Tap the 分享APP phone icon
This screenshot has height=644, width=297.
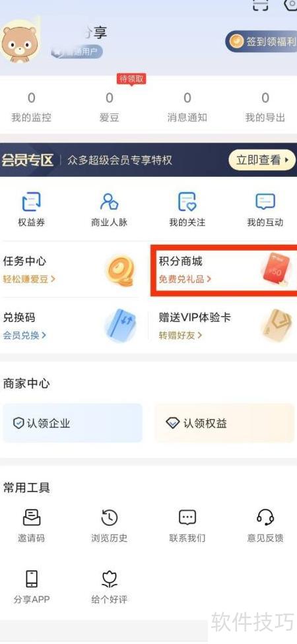point(31,579)
